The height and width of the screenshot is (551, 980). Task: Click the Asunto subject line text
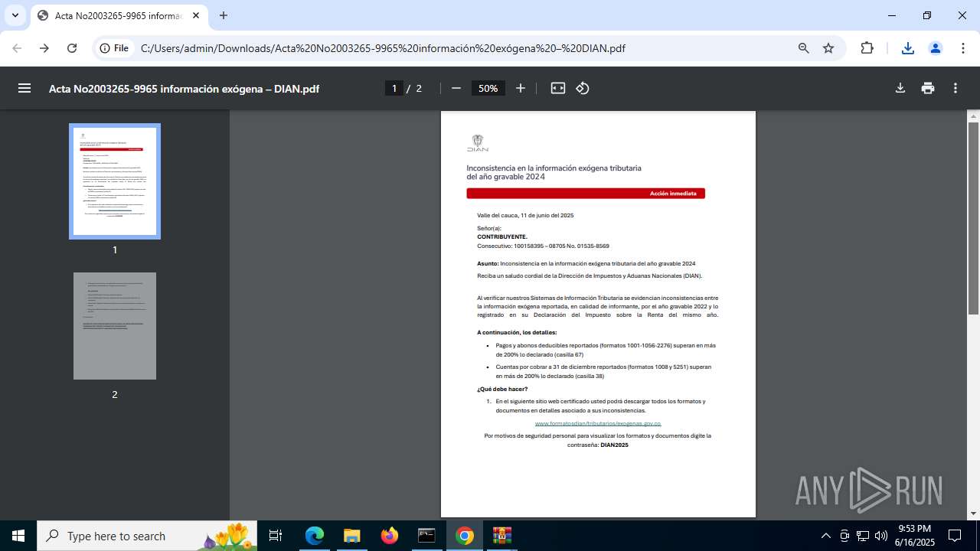click(586, 263)
